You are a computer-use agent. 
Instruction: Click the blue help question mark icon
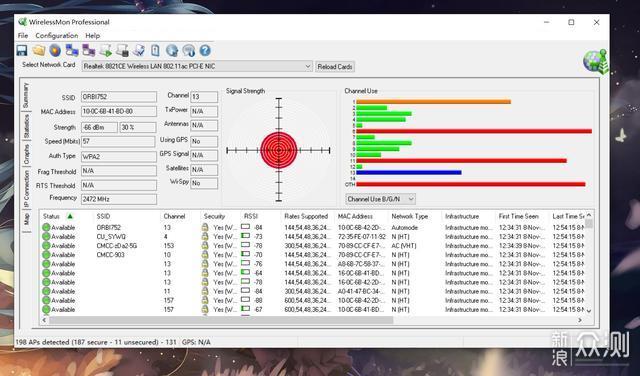[x=205, y=51]
